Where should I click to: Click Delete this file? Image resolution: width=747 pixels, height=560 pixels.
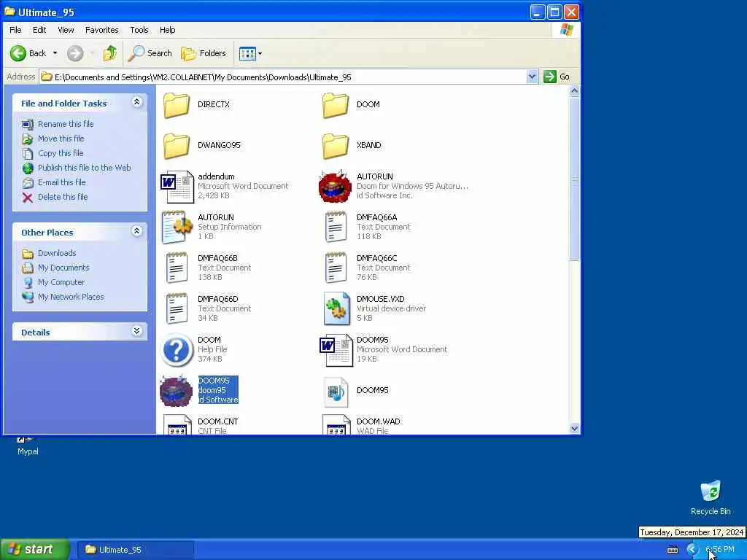[63, 197]
